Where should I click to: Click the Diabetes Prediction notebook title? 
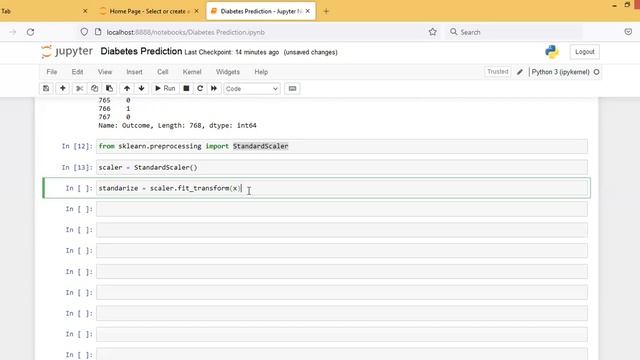coord(141,51)
